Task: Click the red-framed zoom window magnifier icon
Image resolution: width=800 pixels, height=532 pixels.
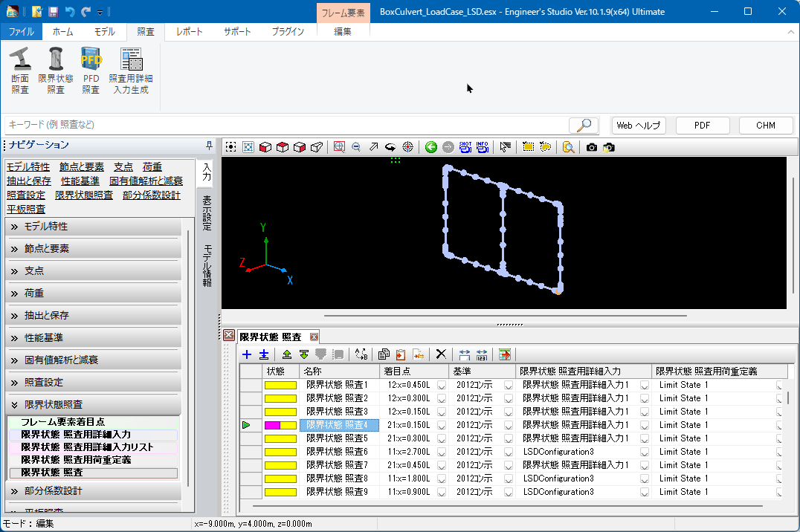Action: 339,147
